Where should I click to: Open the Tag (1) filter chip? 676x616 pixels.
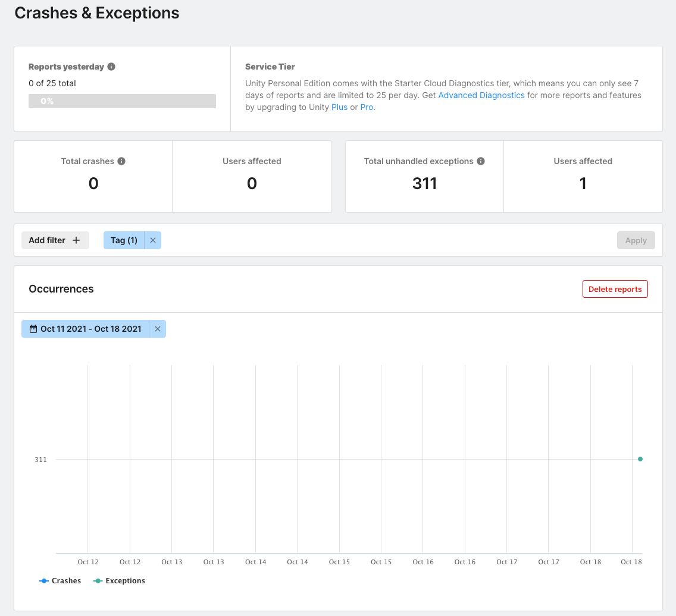(x=124, y=240)
